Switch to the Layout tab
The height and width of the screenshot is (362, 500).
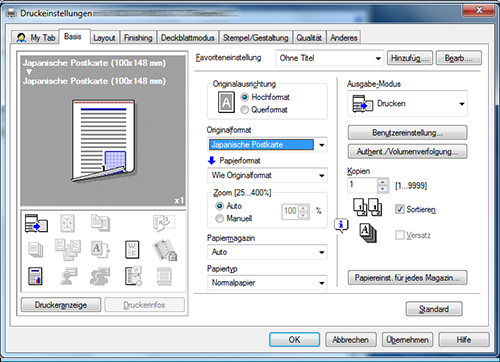click(104, 38)
